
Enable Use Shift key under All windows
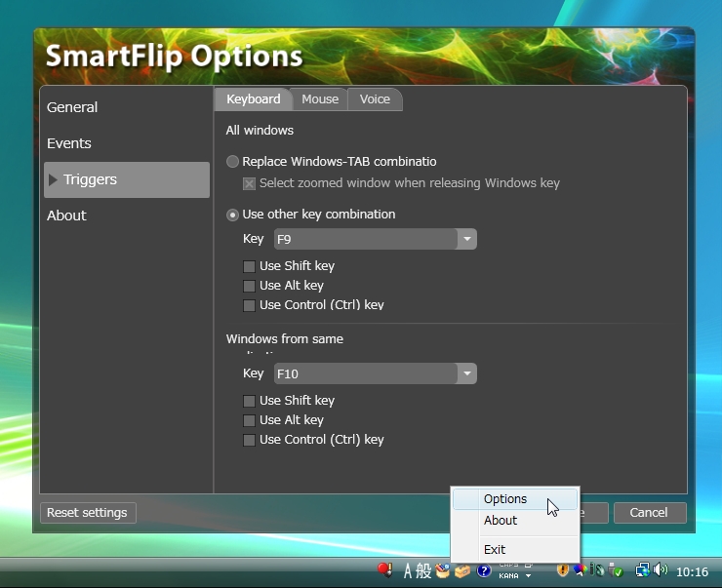[x=249, y=266]
